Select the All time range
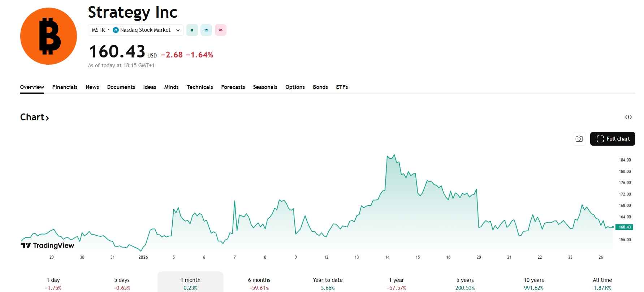 [x=602, y=283]
